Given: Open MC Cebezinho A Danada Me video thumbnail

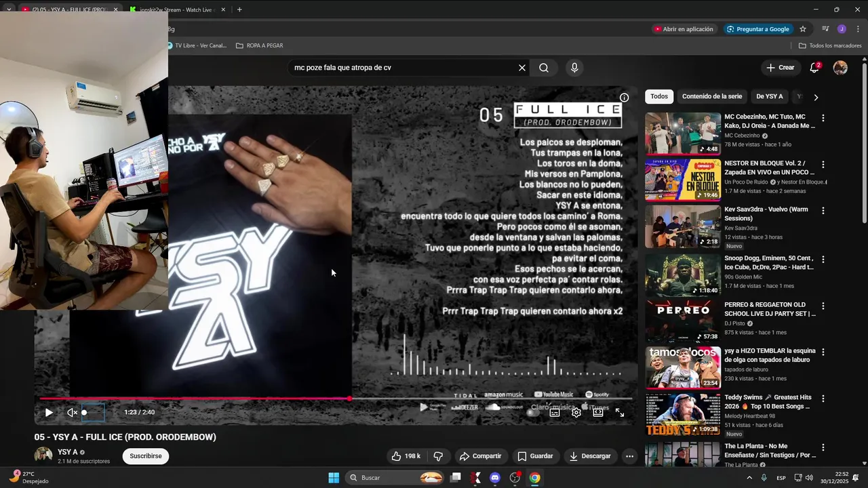Looking at the screenshot, I should [683, 134].
